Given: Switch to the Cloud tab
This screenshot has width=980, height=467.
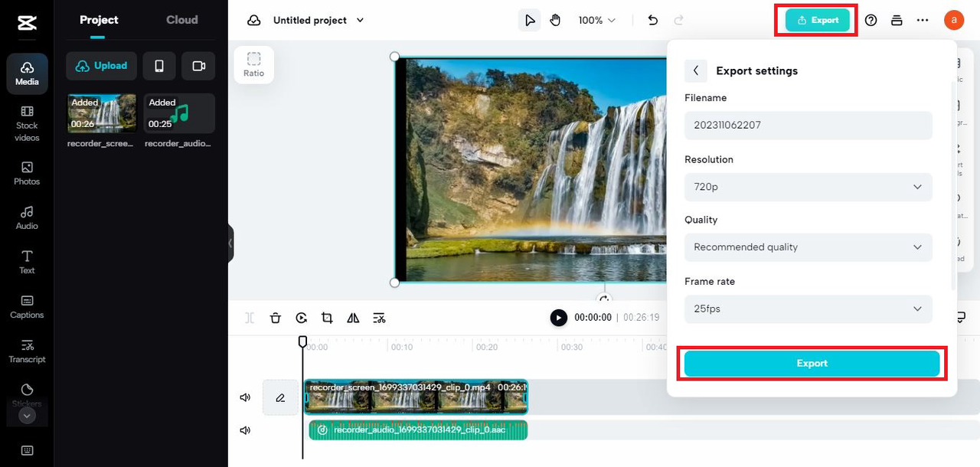Looking at the screenshot, I should 182,20.
